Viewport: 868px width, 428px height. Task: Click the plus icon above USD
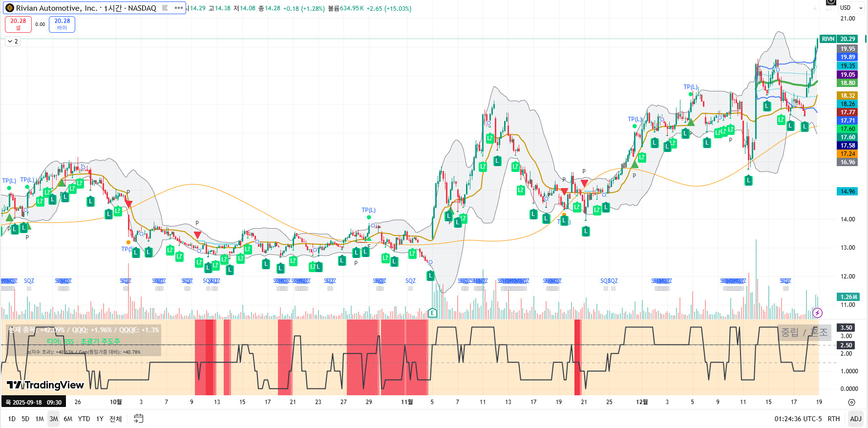tap(831, 2)
